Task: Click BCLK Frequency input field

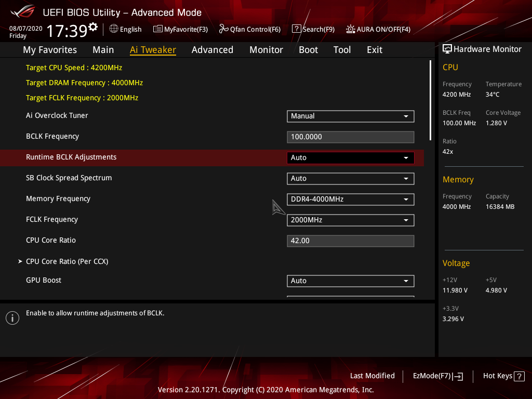Action: click(351, 137)
